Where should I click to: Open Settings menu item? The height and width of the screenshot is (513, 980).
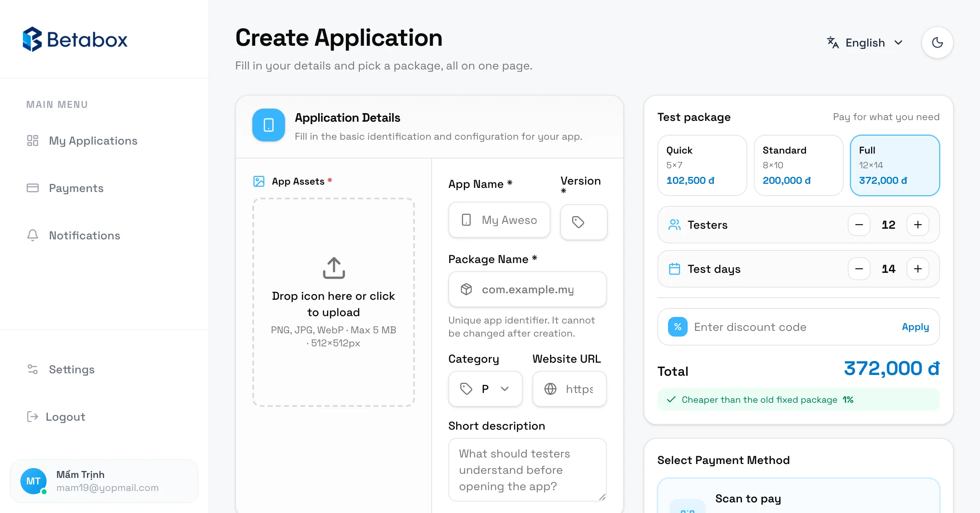pyautogui.click(x=104, y=369)
